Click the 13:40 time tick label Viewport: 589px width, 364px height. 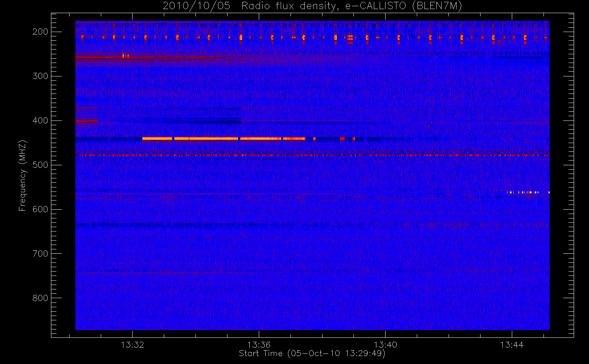tap(386, 345)
